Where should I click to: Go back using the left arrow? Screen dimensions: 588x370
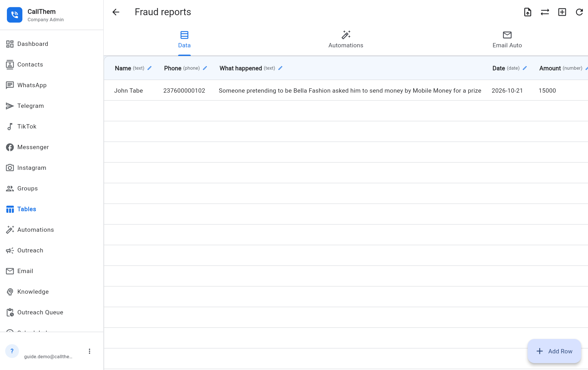tap(116, 12)
